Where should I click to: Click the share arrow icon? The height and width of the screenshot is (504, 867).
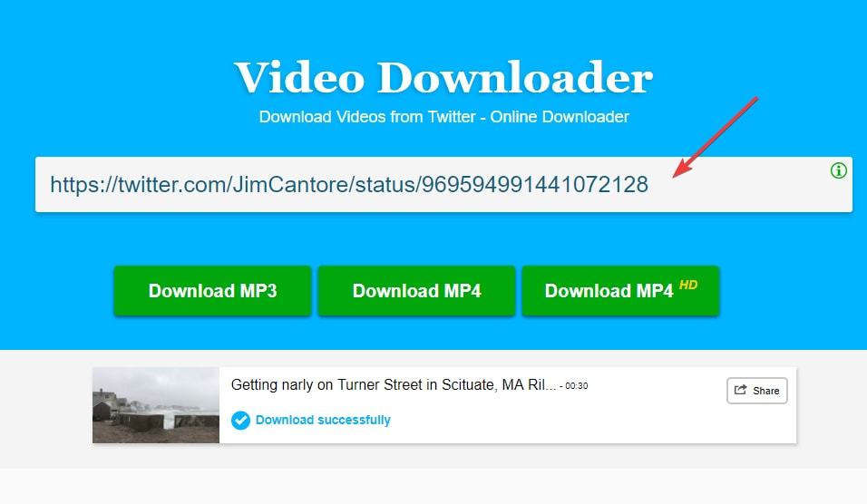[x=740, y=390]
